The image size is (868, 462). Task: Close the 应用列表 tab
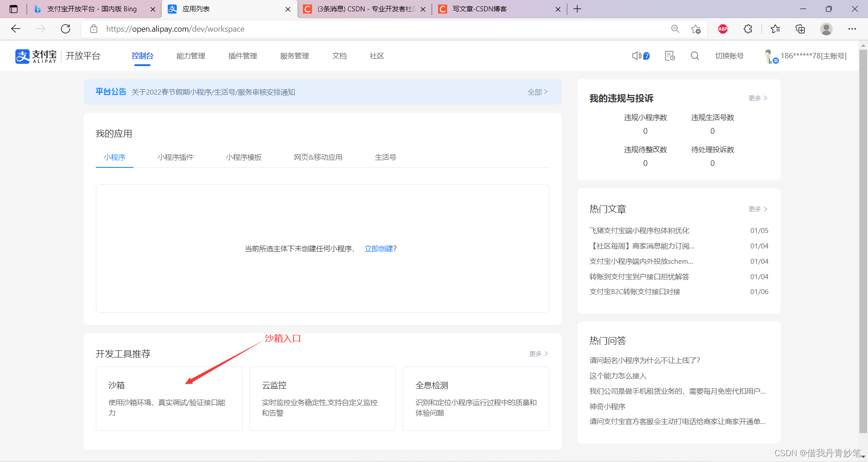click(288, 9)
